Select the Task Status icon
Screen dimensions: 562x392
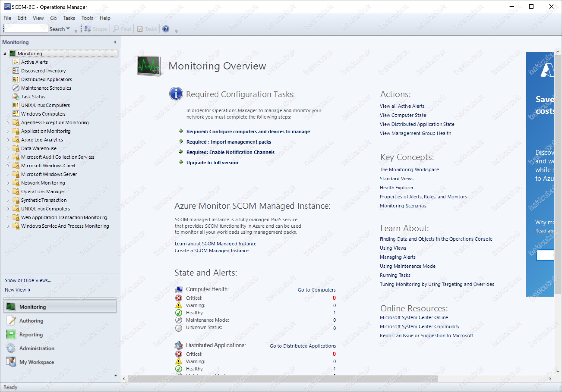(x=16, y=96)
